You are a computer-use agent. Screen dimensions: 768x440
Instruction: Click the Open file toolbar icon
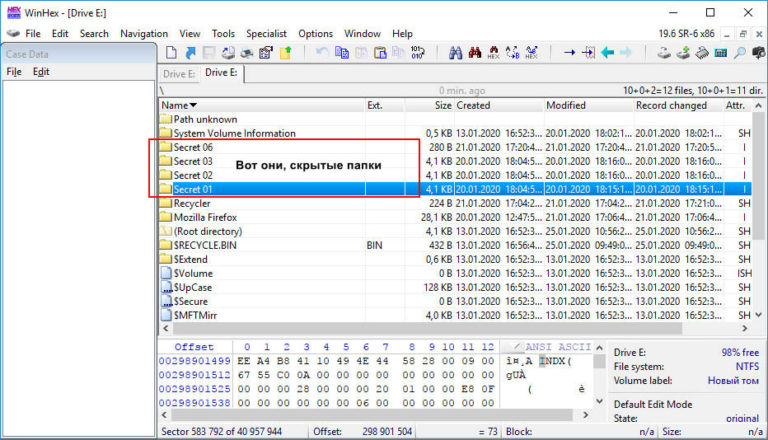[190, 52]
